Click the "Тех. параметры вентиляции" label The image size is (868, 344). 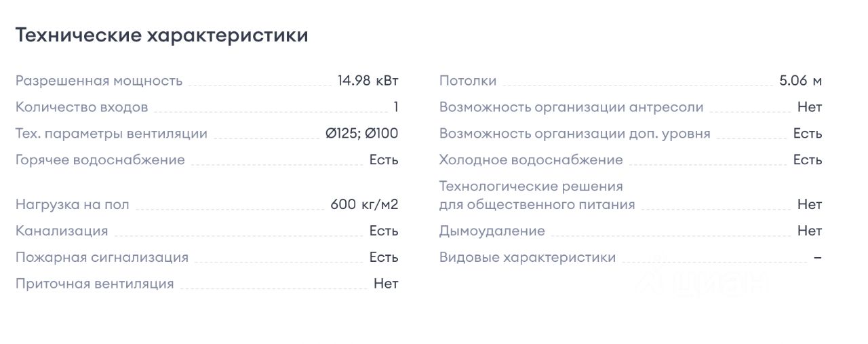111,134
